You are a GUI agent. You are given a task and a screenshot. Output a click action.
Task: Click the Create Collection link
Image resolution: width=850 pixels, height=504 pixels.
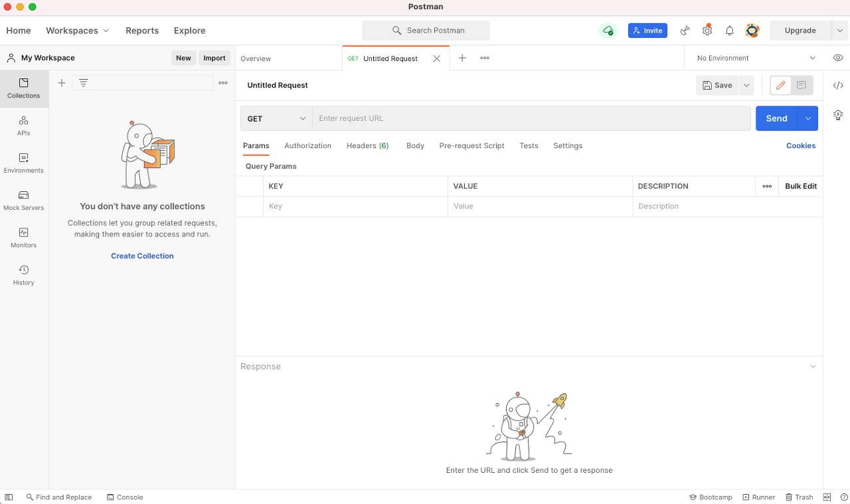142,256
